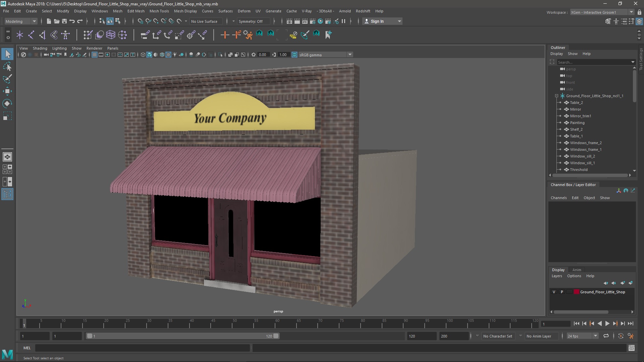Screen dimensions: 644x362
Task: Click the Undo arrow icon
Action: click(72, 21)
